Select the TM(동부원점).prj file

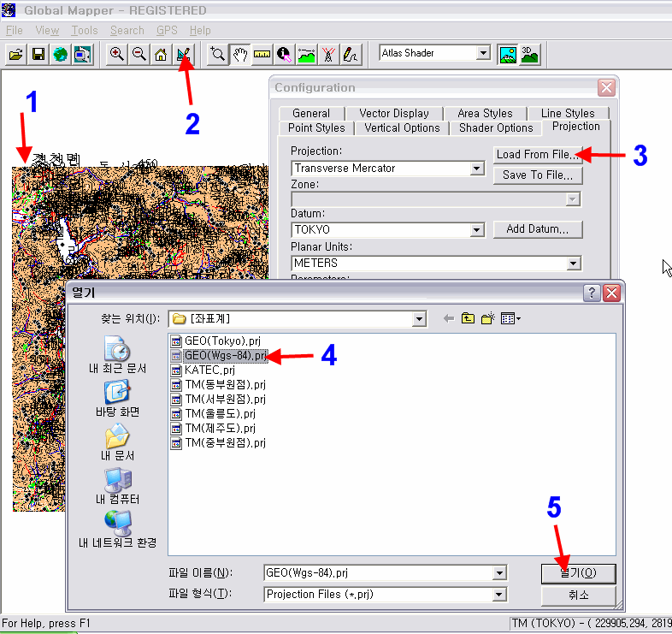tap(219, 385)
